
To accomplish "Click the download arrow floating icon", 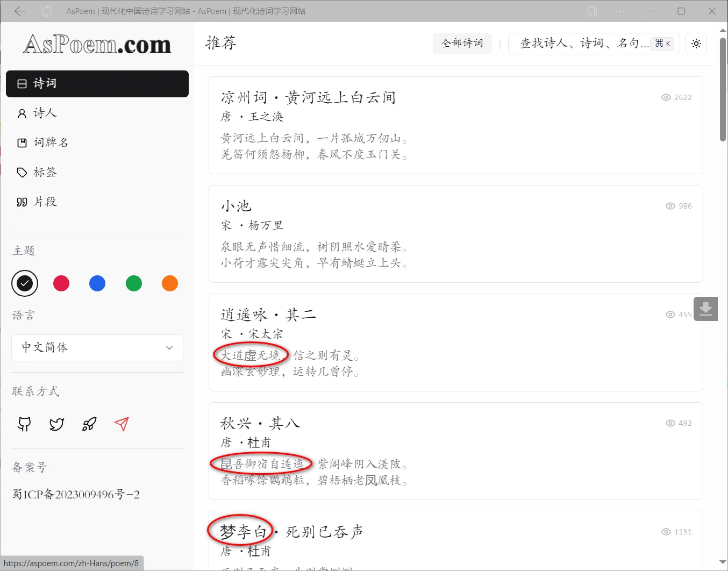I will (705, 309).
